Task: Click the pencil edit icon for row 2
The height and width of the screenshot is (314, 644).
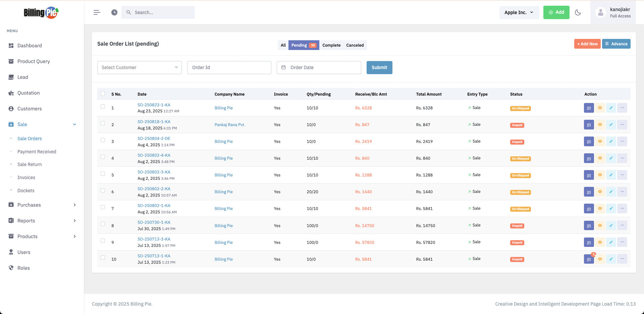Action: pyautogui.click(x=611, y=125)
